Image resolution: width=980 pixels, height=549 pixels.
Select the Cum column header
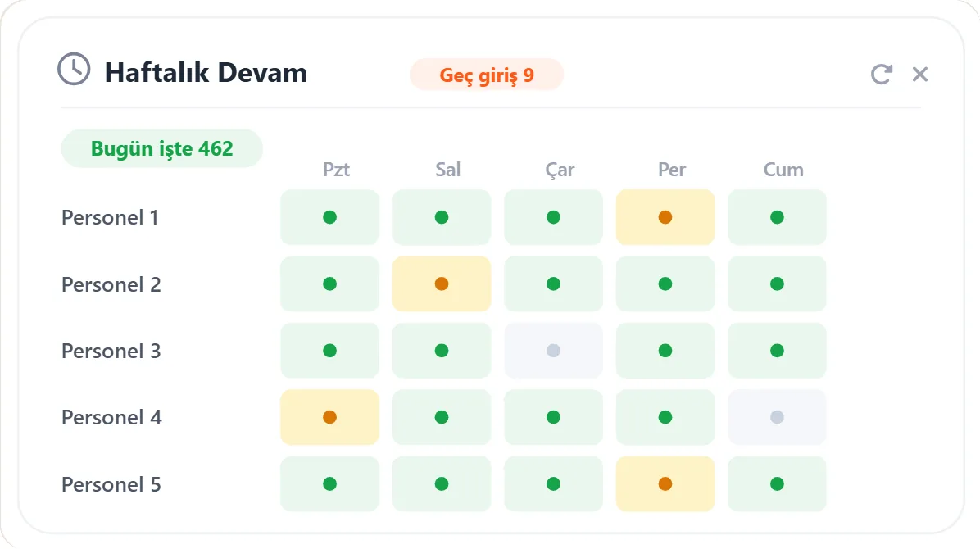(783, 170)
